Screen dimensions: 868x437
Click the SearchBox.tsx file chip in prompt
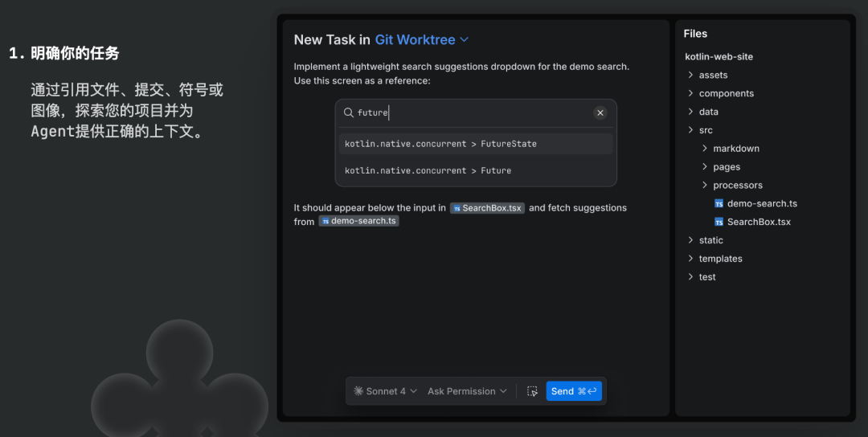tap(487, 208)
